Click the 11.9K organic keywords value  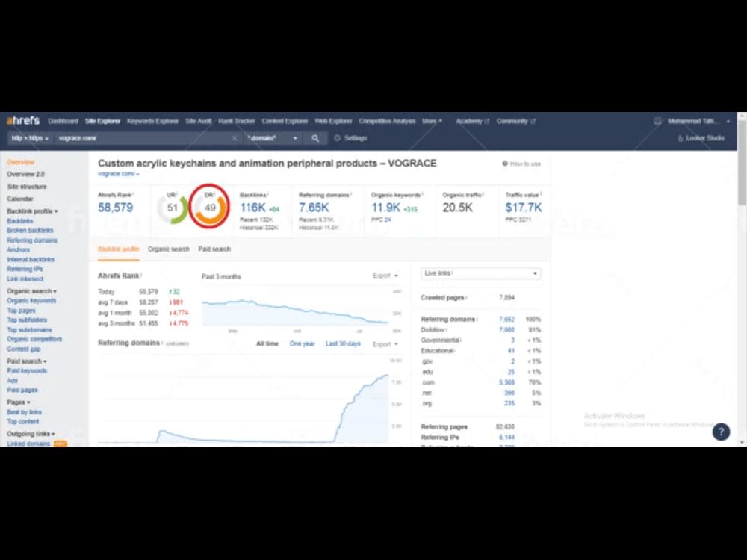pos(386,208)
